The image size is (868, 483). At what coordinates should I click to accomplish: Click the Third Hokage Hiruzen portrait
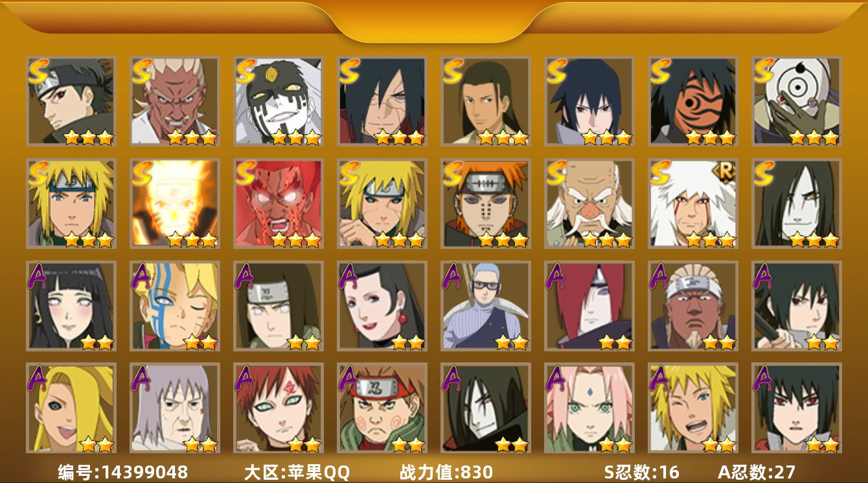(x=589, y=204)
